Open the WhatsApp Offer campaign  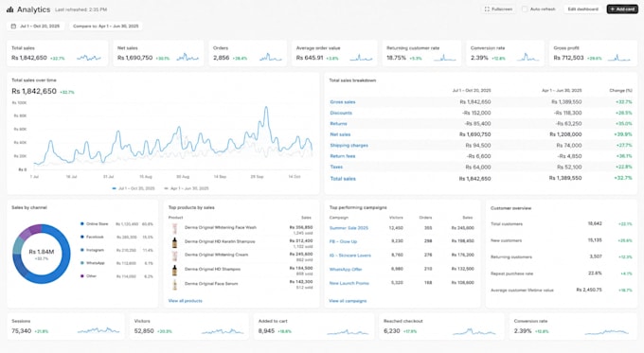[x=346, y=270]
